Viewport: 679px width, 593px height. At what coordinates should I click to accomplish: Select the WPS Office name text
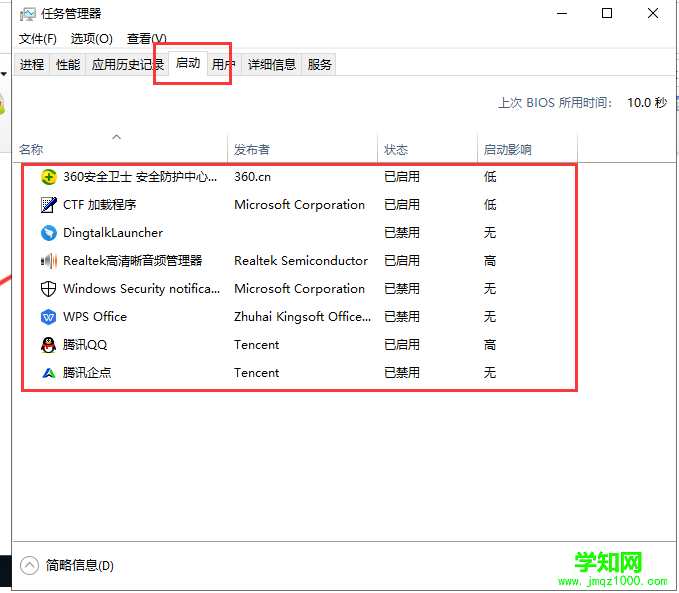pyautogui.click(x=95, y=317)
